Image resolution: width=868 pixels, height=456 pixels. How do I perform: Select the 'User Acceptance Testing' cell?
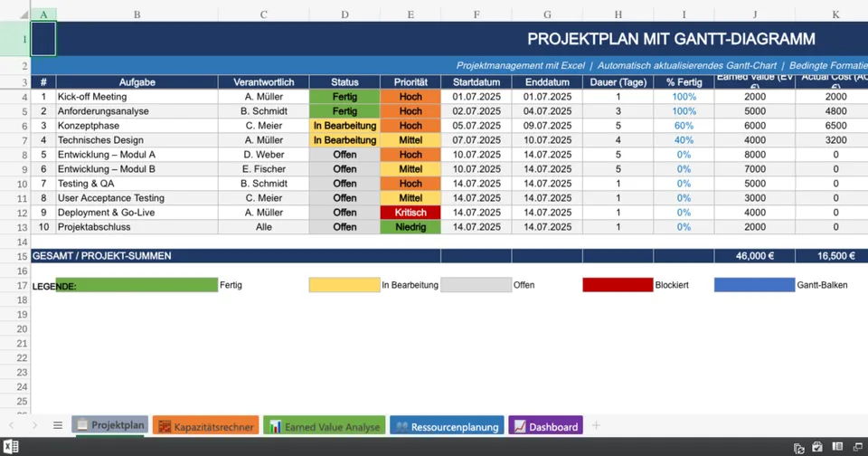click(x=137, y=198)
